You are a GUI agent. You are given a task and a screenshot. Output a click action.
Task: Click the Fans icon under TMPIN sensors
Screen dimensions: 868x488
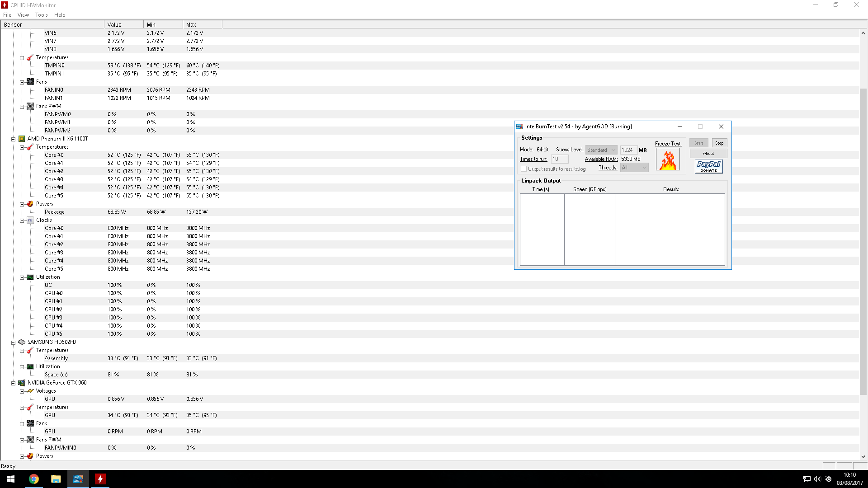30,82
